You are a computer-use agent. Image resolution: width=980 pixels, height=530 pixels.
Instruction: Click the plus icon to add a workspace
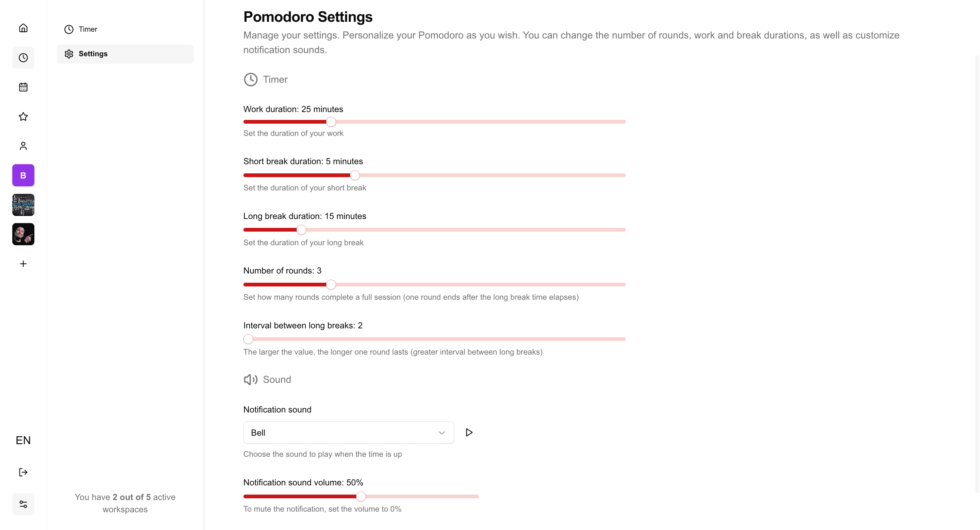(x=23, y=263)
